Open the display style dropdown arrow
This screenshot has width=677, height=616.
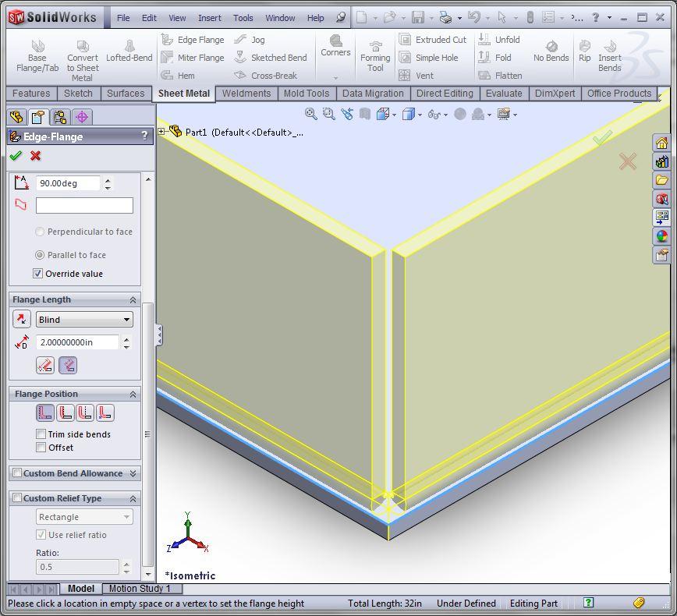[420, 115]
